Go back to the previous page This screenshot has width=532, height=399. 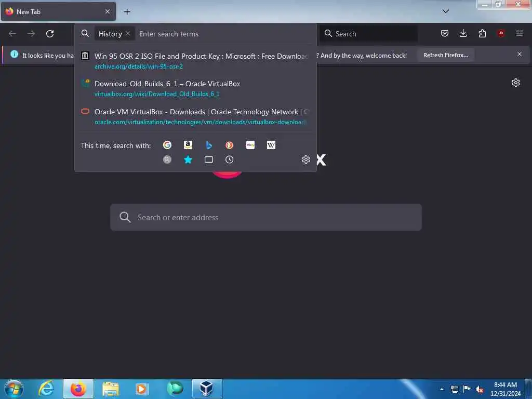click(x=12, y=34)
